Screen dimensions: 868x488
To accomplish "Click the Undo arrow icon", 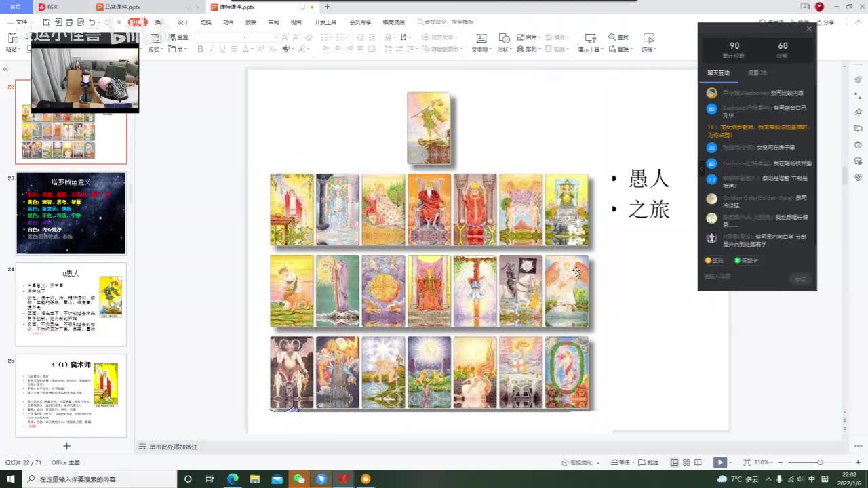I will coord(92,22).
